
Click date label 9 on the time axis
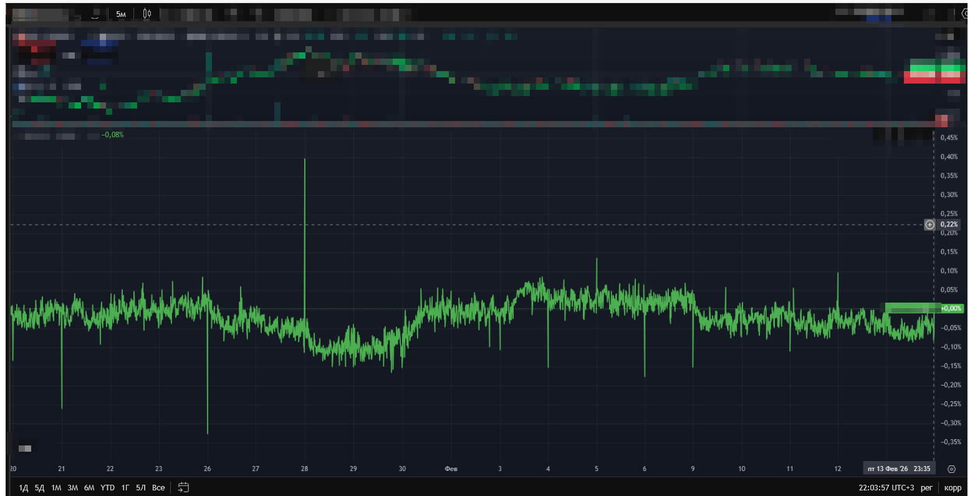(693, 469)
